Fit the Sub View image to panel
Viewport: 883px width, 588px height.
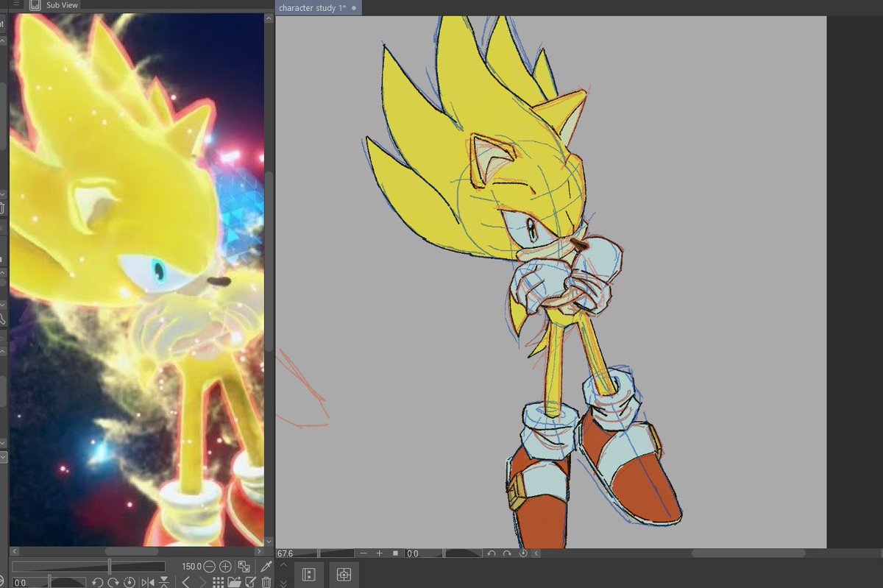pos(244,567)
